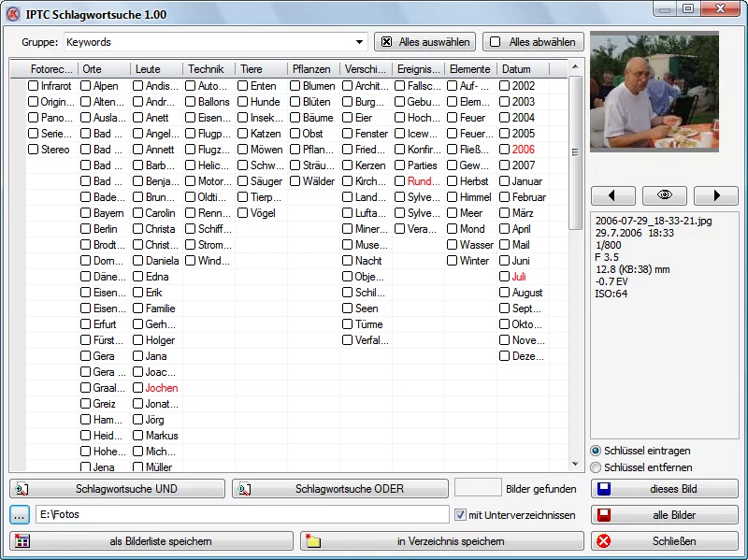This screenshot has height=560, width=748.
Task: Click the next image arrow button
Action: click(x=716, y=195)
